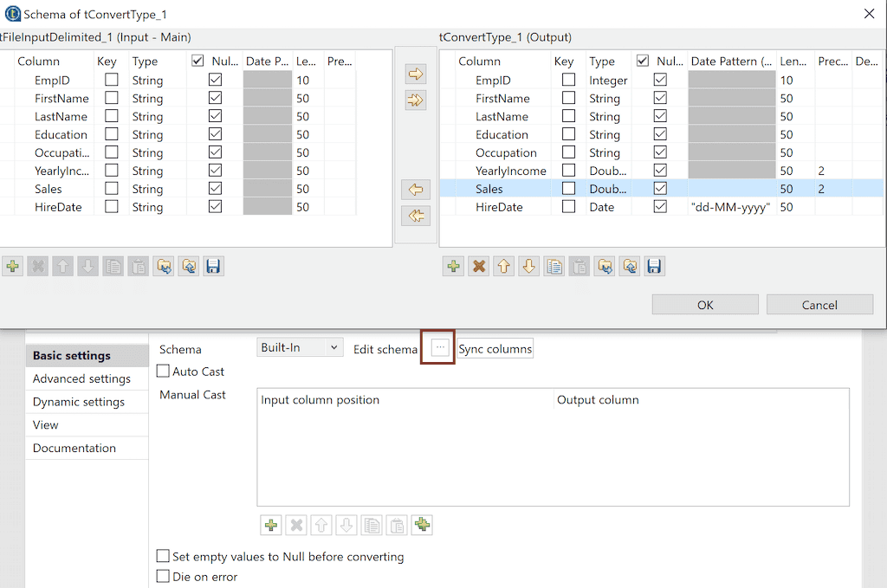This screenshot has height=588, width=887.
Task: Add a new column to output schema
Action: (452, 266)
